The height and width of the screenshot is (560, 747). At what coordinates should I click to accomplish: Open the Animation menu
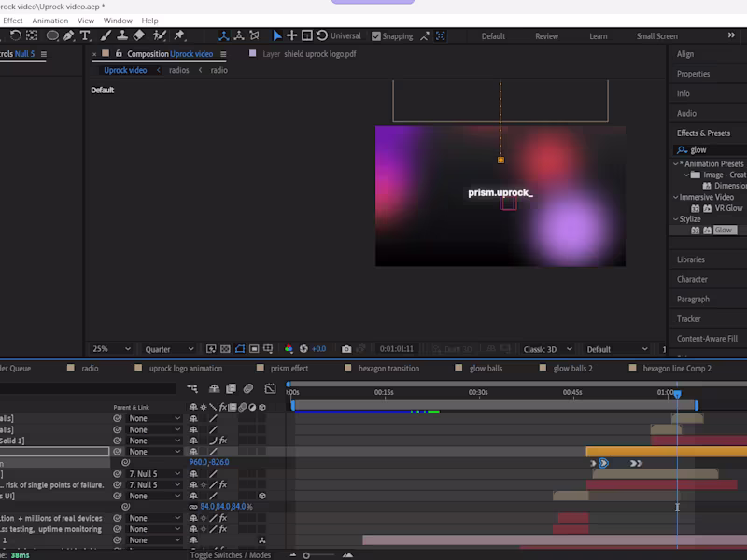click(x=50, y=21)
